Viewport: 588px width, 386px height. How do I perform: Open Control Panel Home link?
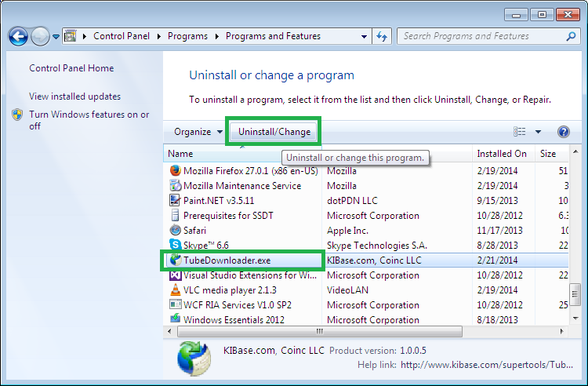pyautogui.click(x=71, y=68)
